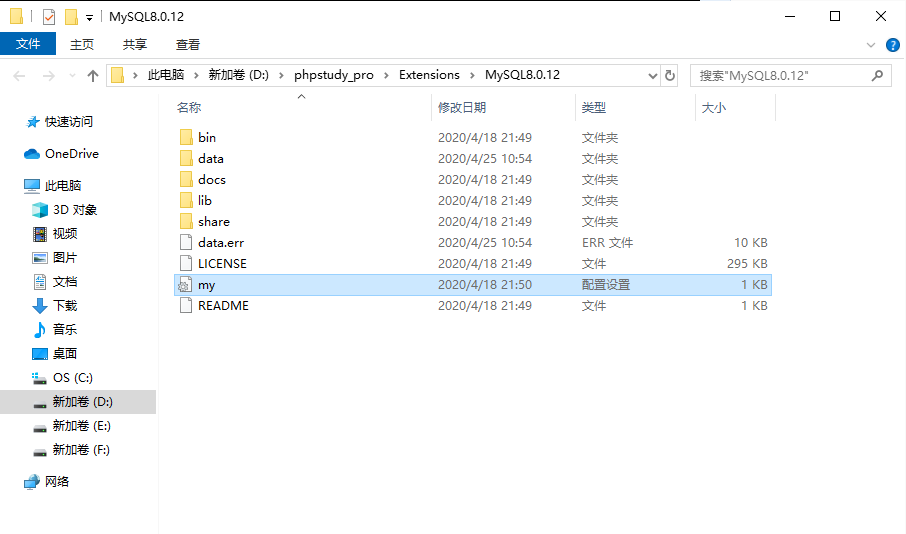Click 此电脑 in the address bar

point(166,75)
